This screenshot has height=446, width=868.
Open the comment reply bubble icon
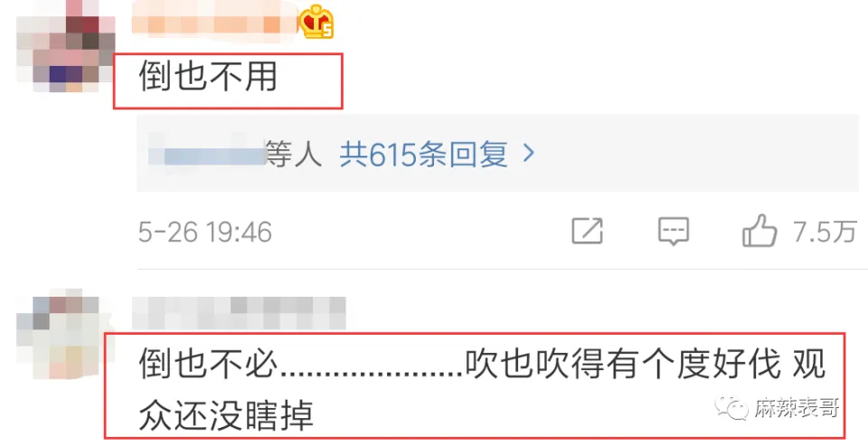pyautogui.click(x=673, y=231)
